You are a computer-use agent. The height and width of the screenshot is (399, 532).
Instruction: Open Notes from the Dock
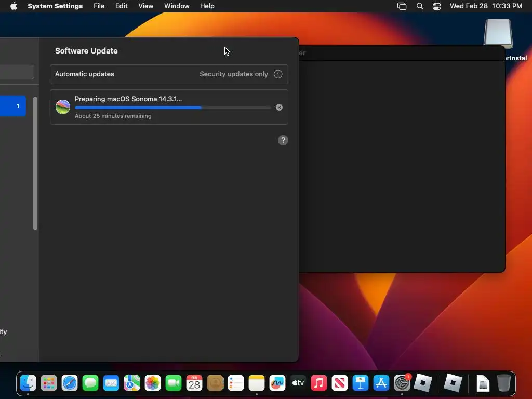coord(257,383)
